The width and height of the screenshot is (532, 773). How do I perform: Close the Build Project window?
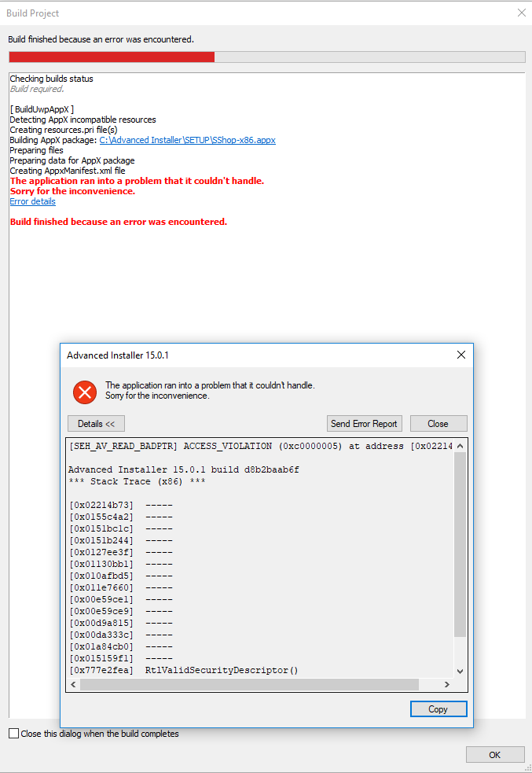522,13
